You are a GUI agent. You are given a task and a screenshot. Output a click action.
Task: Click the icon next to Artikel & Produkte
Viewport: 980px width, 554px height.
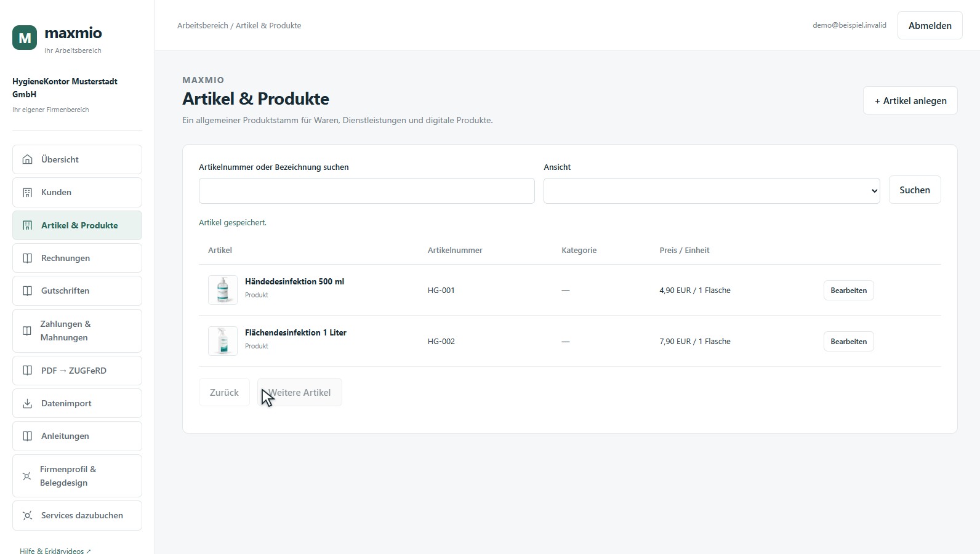(27, 225)
